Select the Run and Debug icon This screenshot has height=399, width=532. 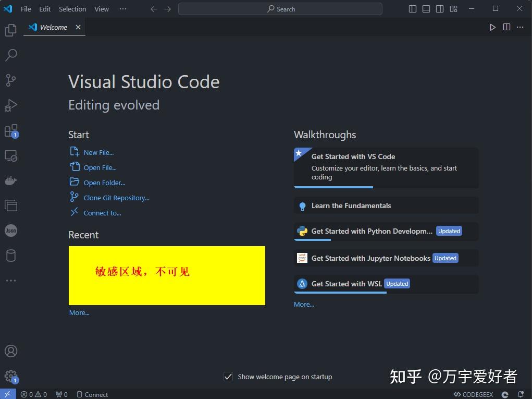(x=11, y=105)
